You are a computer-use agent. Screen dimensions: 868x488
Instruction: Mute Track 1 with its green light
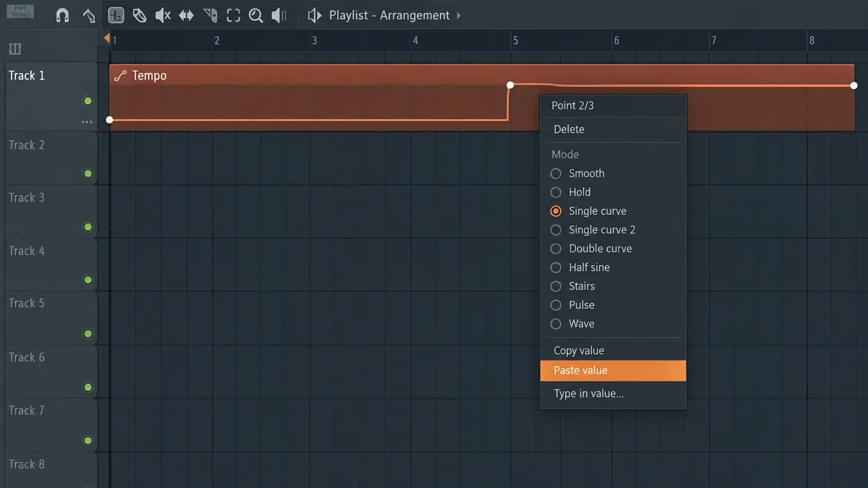pyautogui.click(x=88, y=101)
